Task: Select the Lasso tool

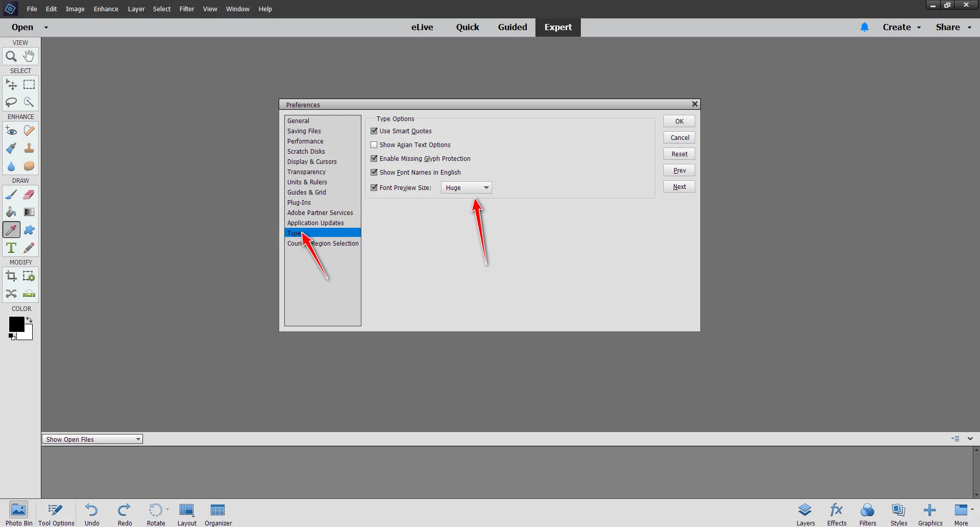Action: tap(11, 102)
